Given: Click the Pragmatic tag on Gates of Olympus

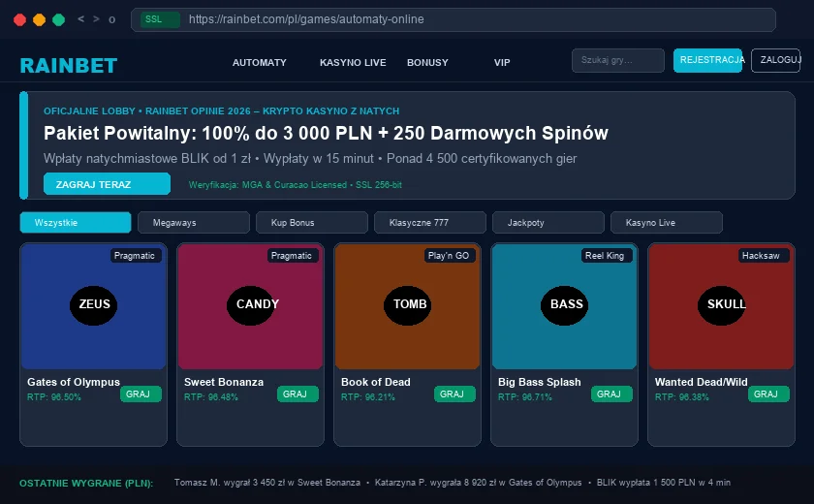Looking at the screenshot, I should point(135,255).
